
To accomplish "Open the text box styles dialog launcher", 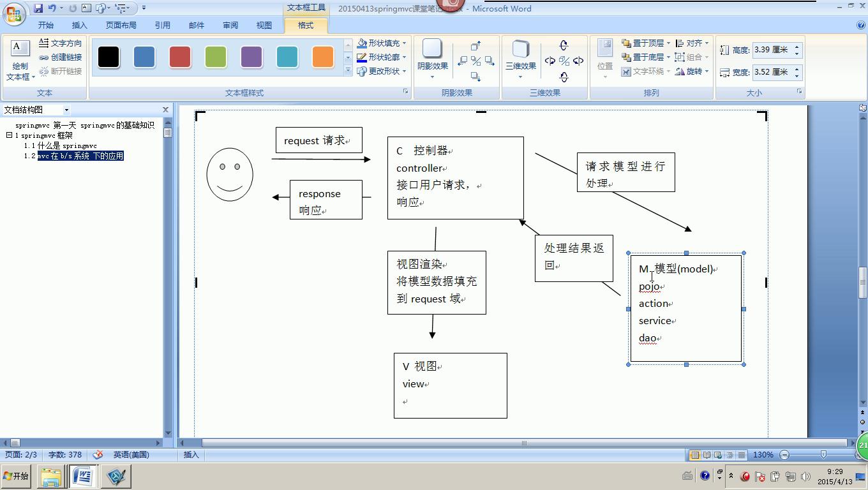I will point(405,92).
